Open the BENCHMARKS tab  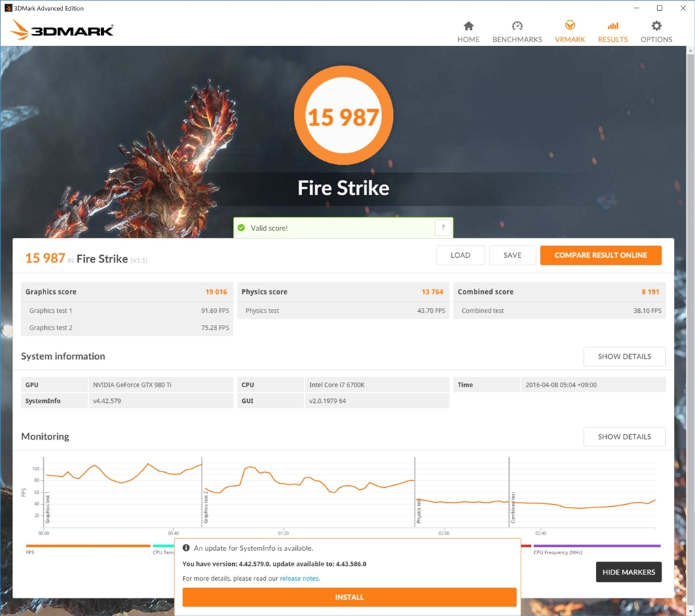coord(516,32)
